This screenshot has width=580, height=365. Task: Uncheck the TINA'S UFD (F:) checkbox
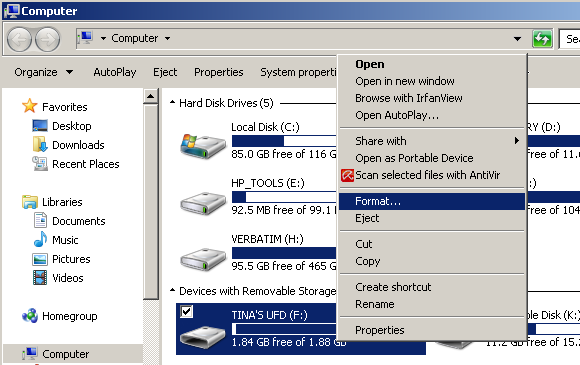pyautogui.click(x=186, y=311)
